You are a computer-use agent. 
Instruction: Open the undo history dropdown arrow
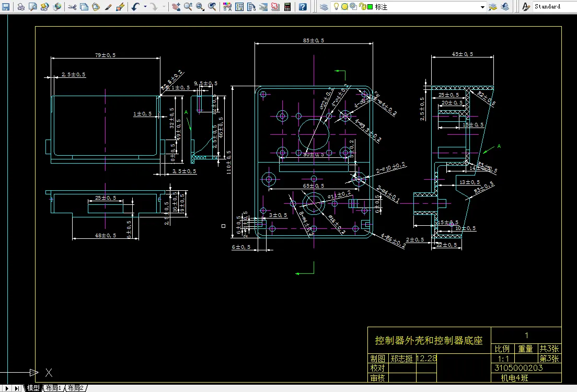click(145, 7)
